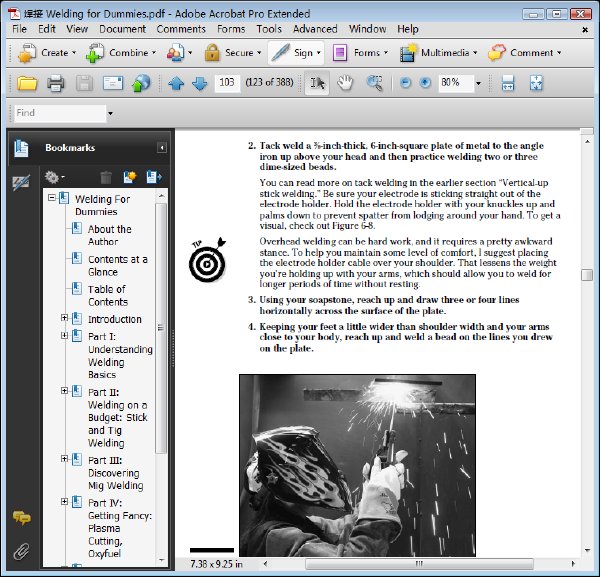Expand Part II: Welding on a Budget

tap(64, 391)
